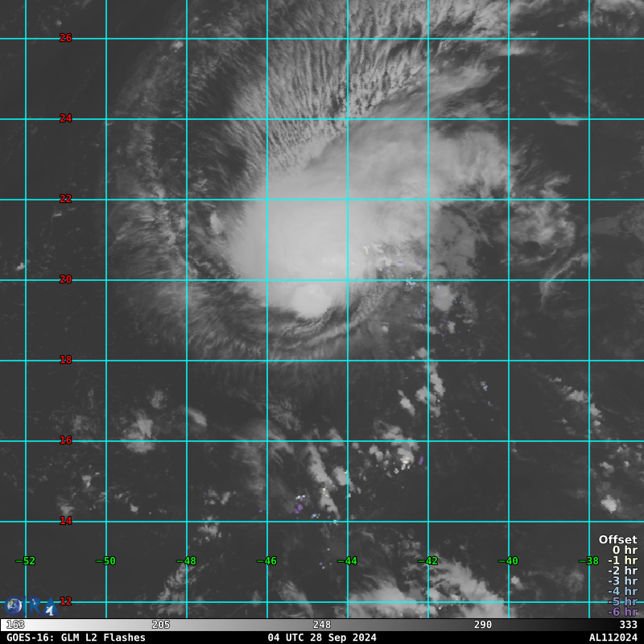
Task: Click the colorbar value 163
Action: pyautogui.click(x=15, y=625)
